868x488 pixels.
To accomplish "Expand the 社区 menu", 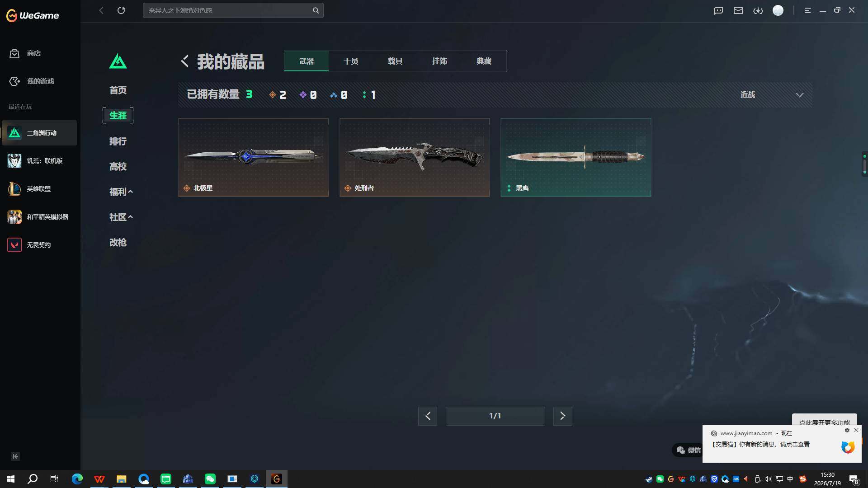I will 121,217.
